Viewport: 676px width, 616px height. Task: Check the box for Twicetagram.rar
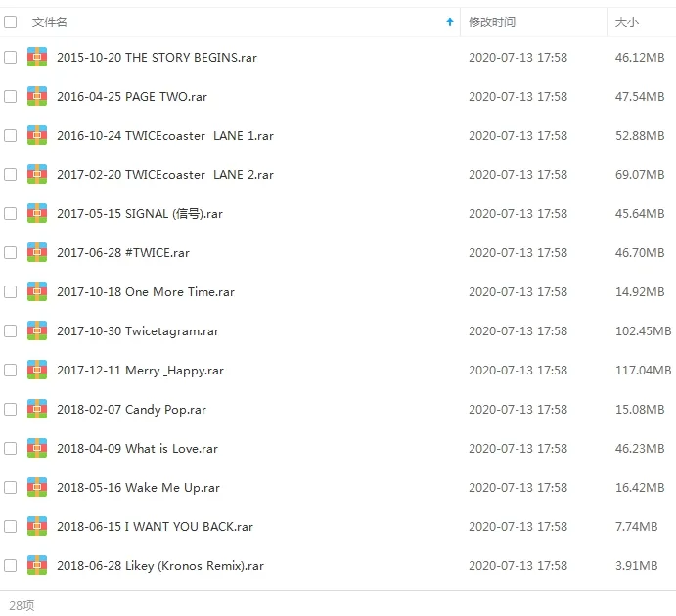click(11, 330)
